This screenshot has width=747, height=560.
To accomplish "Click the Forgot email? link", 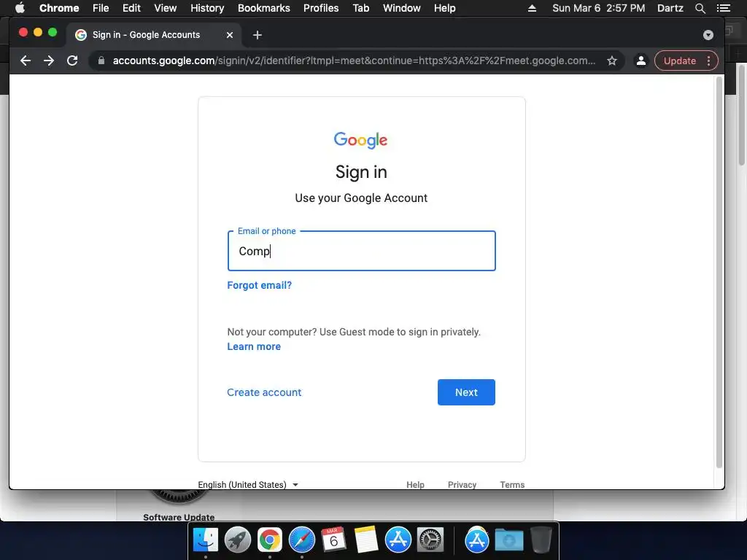I will (259, 285).
